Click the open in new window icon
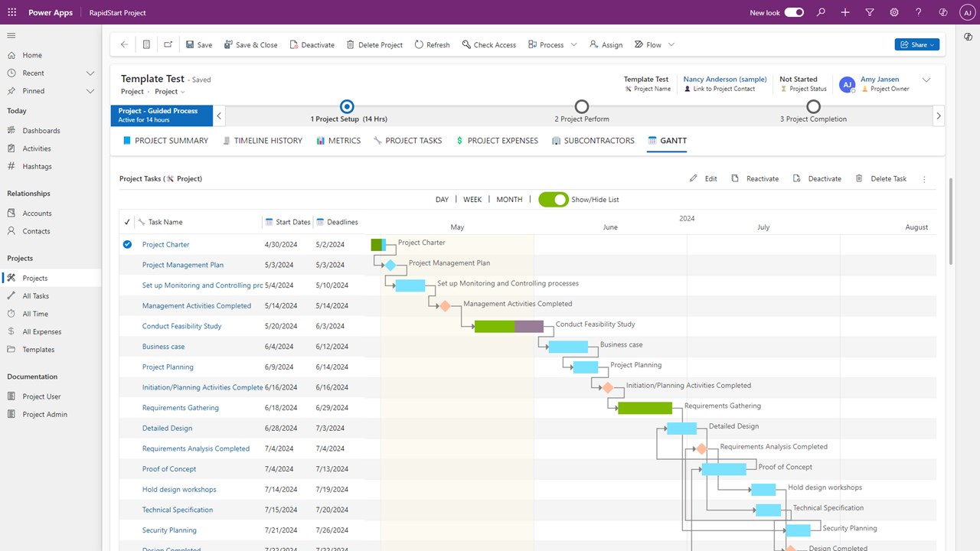The height and width of the screenshot is (551, 980). 168,44
